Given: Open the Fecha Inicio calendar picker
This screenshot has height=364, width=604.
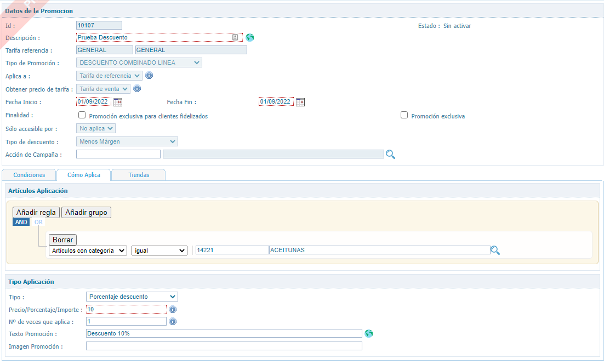Looking at the screenshot, I should (118, 102).
